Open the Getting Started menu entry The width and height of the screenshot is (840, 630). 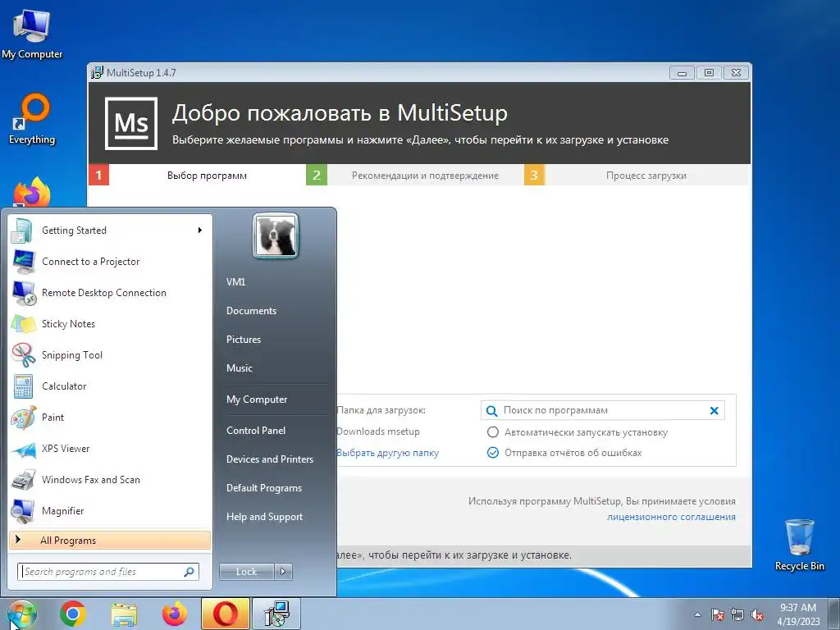(x=109, y=231)
